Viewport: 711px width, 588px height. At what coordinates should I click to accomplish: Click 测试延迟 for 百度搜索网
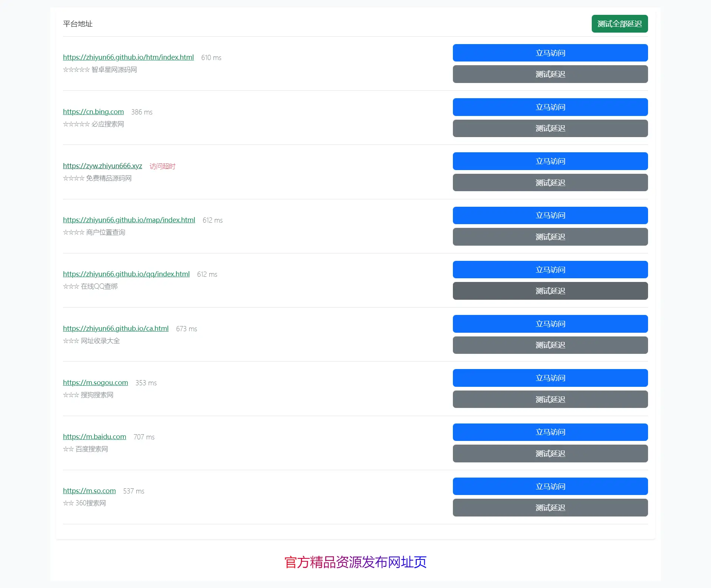(550, 453)
